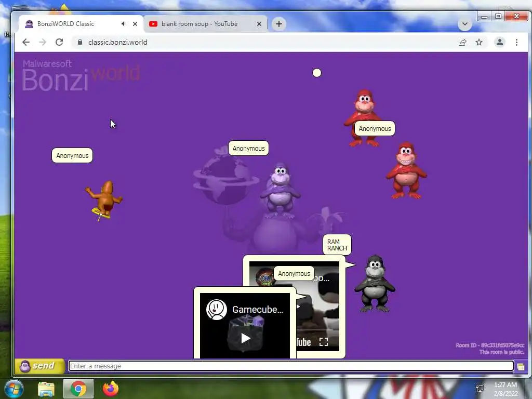The width and height of the screenshot is (532, 399).
Task: Open network icon in system tray
Action: pos(480,389)
